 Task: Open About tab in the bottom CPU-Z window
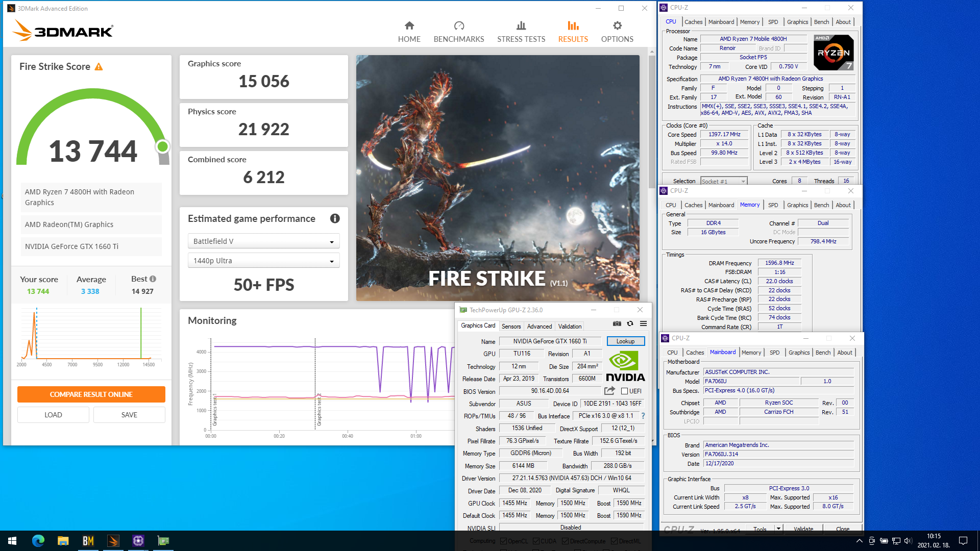[845, 353]
